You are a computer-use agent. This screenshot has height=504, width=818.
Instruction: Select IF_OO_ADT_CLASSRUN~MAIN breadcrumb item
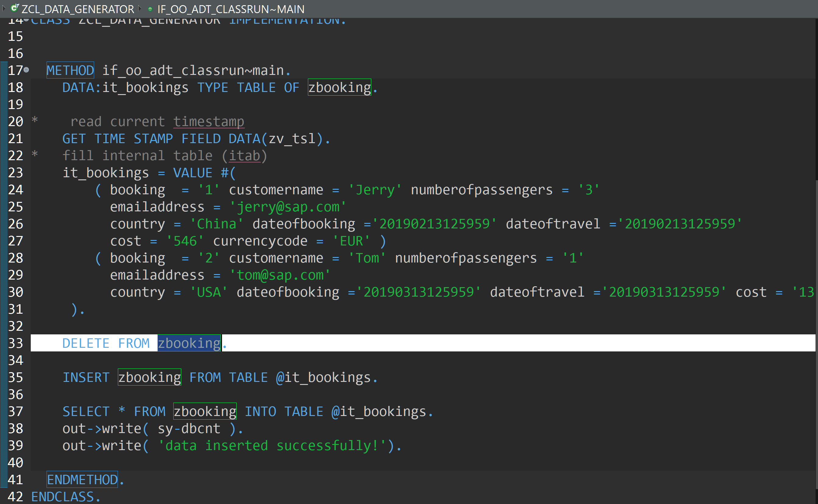pos(231,9)
